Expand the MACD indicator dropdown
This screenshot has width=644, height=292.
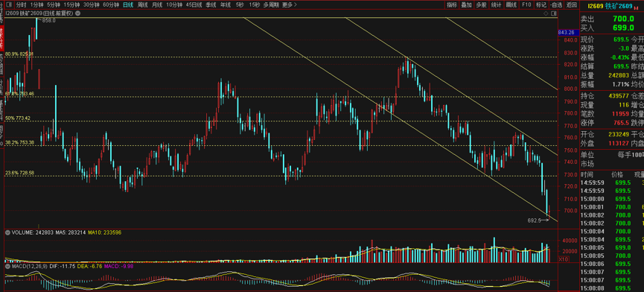(7, 266)
